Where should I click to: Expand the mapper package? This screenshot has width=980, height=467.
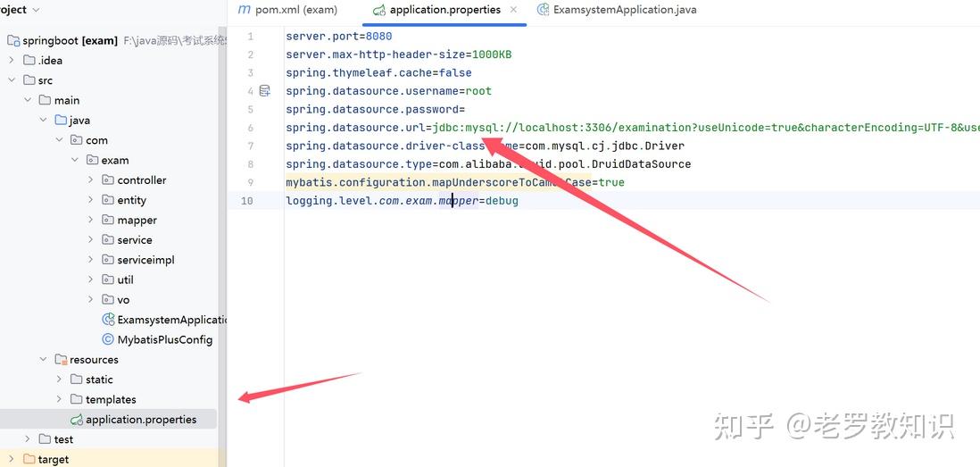point(91,220)
